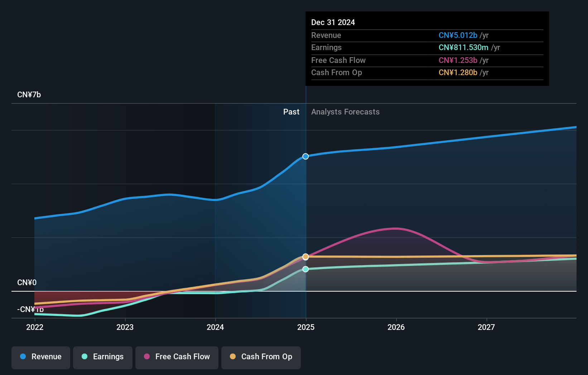Click the CN¥7b y-axis label
Image resolution: width=588 pixels, height=375 pixels.
pyautogui.click(x=29, y=95)
